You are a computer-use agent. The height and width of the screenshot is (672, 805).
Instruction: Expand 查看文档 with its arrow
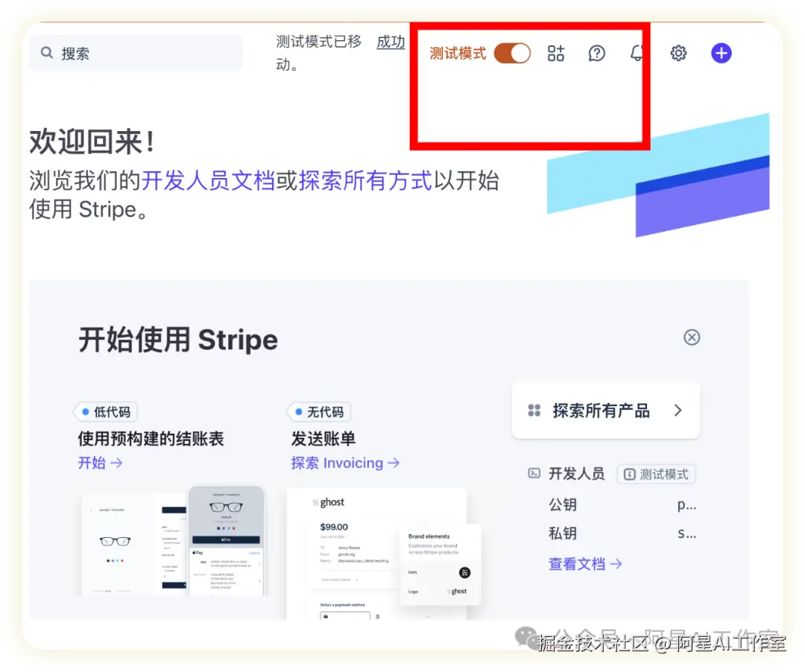[x=616, y=564]
